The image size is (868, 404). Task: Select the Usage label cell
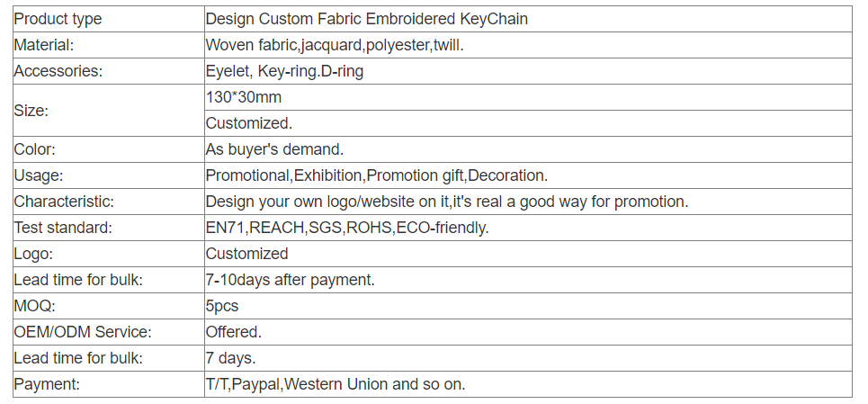(109, 175)
